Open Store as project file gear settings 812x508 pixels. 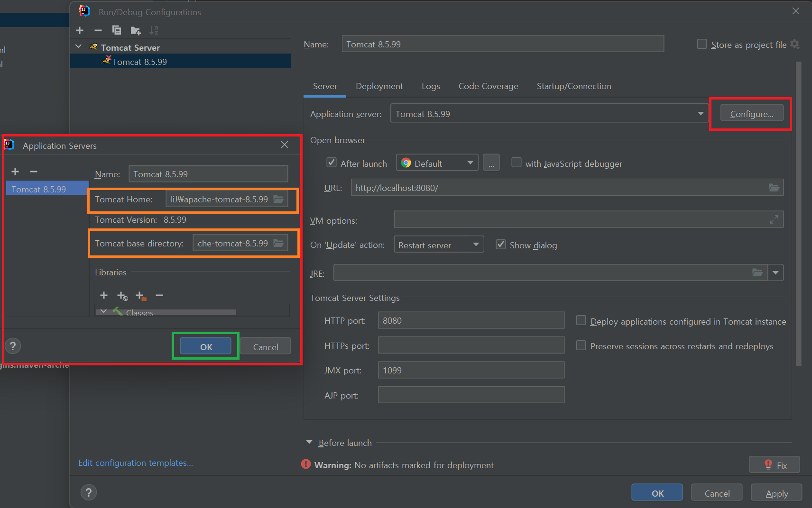tap(795, 44)
